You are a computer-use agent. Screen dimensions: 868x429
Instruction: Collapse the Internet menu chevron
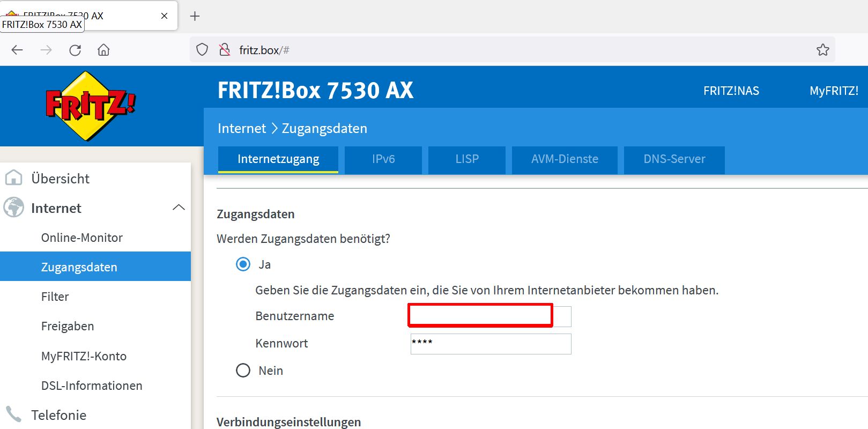pyautogui.click(x=179, y=208)
